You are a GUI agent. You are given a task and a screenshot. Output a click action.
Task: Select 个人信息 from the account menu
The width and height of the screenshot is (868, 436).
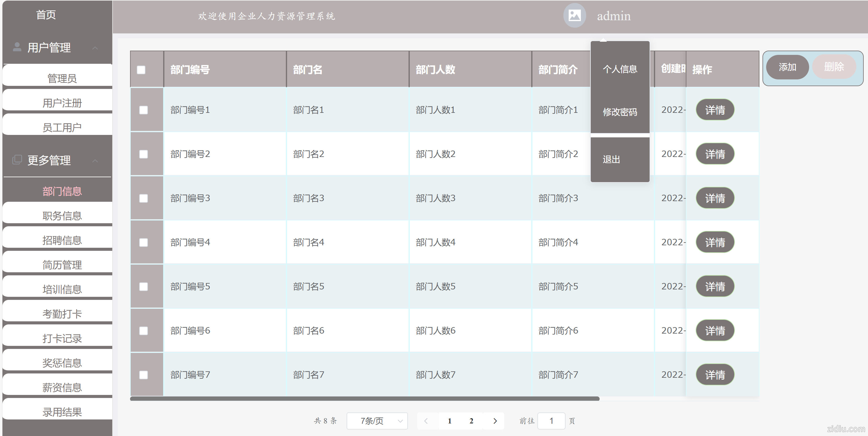620,69
